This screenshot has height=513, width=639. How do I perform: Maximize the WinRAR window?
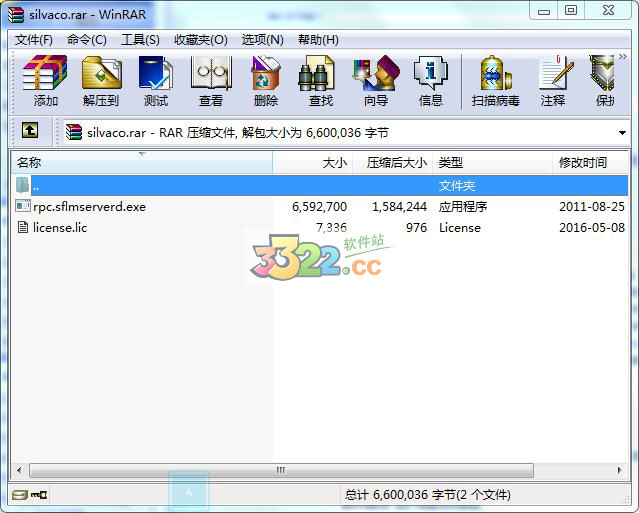[x=571, y=10]
